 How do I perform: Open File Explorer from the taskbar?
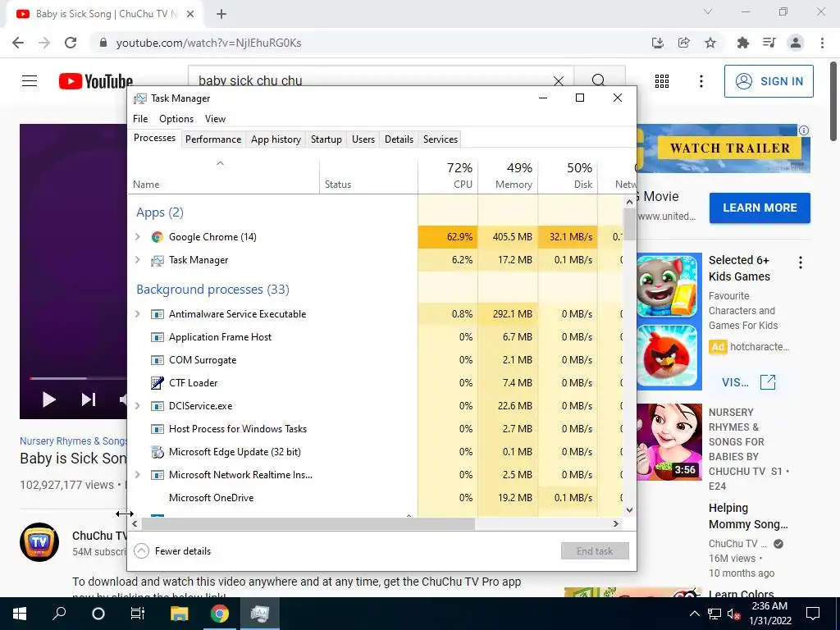pos(179,614)
